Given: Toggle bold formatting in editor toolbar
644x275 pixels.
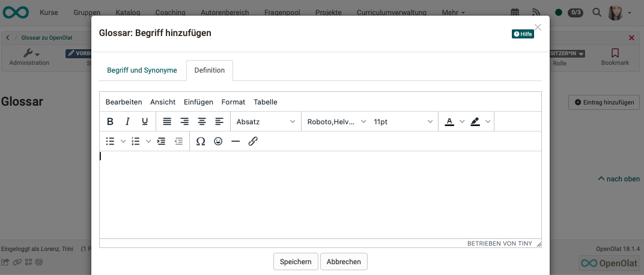Looking at the screenshot, I should (111, 121).
